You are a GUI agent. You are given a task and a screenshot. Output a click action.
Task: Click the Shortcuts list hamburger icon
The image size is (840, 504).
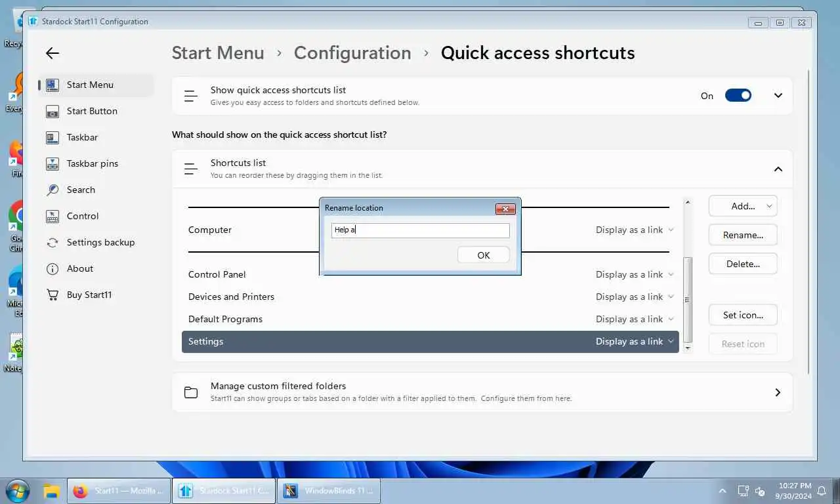pyautogui.click(x=191, y=169)
